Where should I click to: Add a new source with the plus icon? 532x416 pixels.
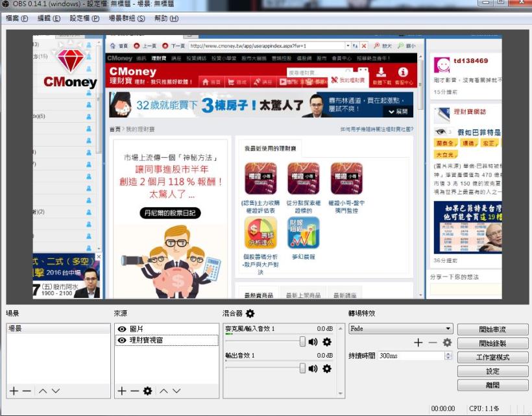point(121,389)
